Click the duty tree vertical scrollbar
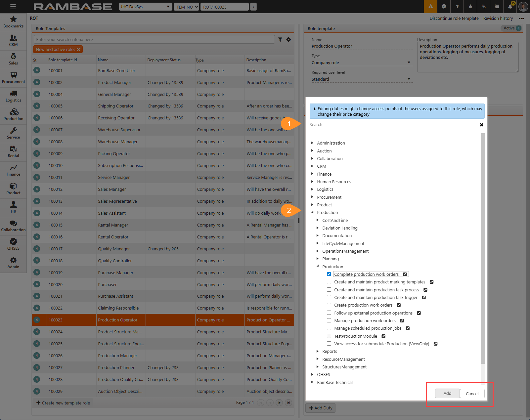 [482, 248]
